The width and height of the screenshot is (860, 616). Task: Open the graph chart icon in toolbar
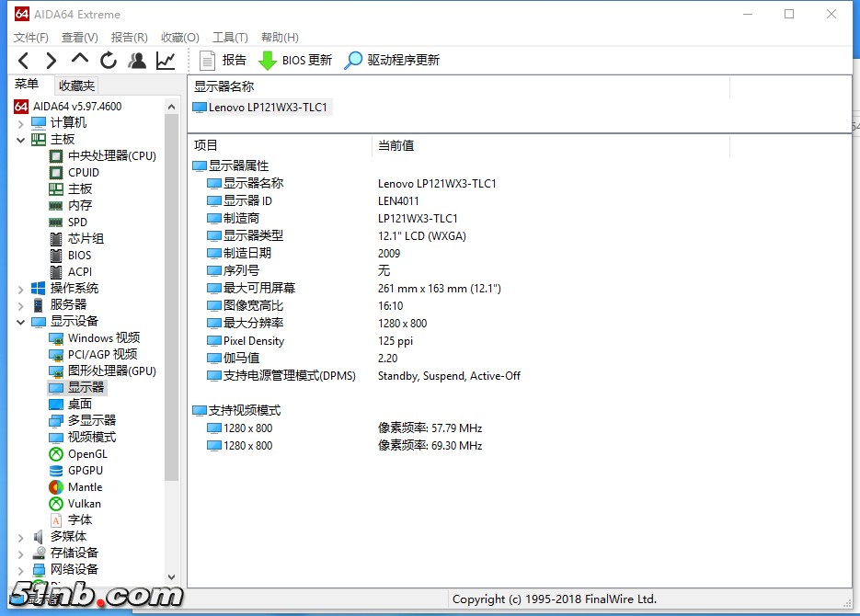click(x=166, y=61)
